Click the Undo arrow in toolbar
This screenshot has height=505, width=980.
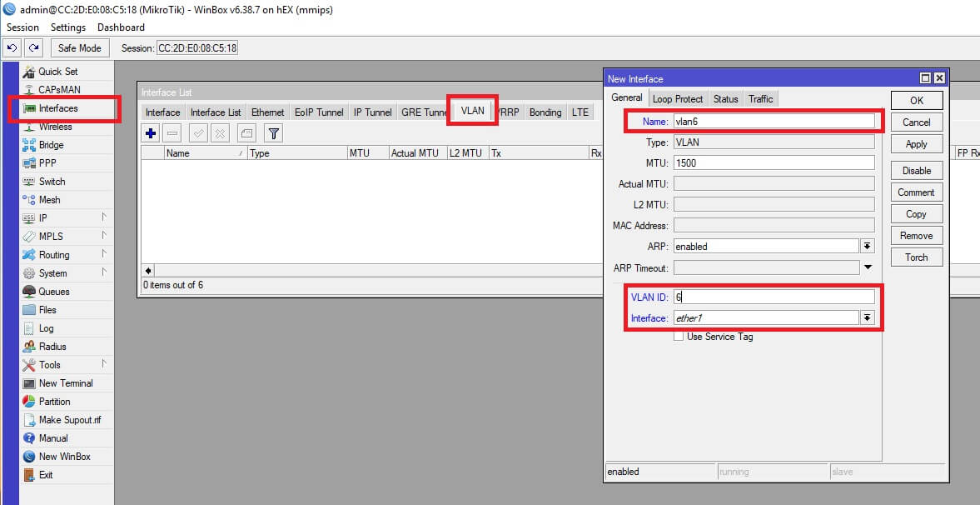pos(12,48)
